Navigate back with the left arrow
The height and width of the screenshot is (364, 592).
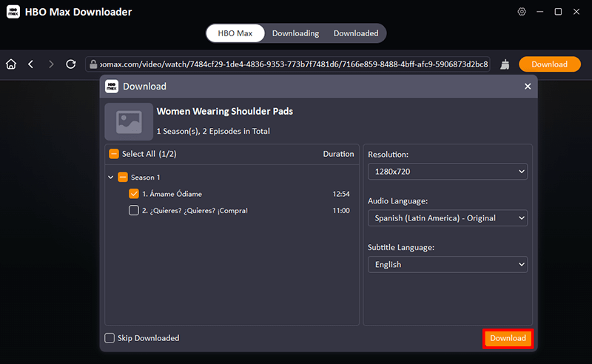coord(31,64)
